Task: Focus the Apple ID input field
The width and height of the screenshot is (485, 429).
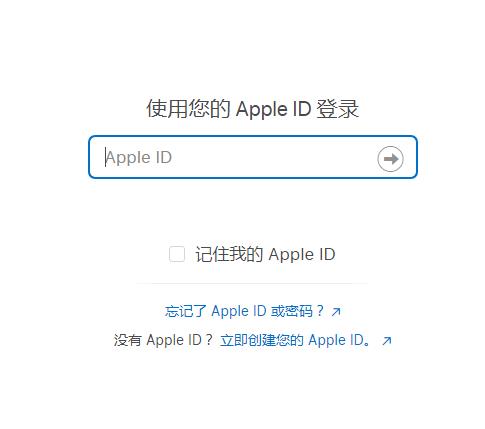Action: 253,157
